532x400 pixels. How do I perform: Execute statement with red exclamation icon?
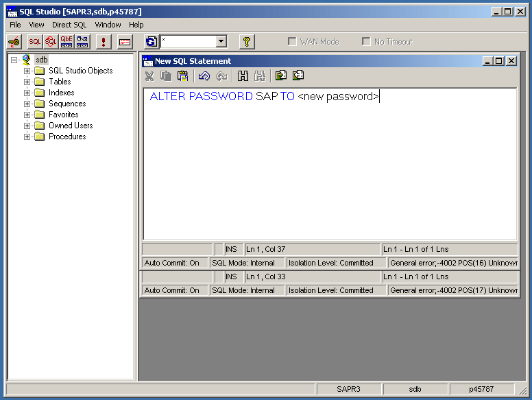coord(104,42)
